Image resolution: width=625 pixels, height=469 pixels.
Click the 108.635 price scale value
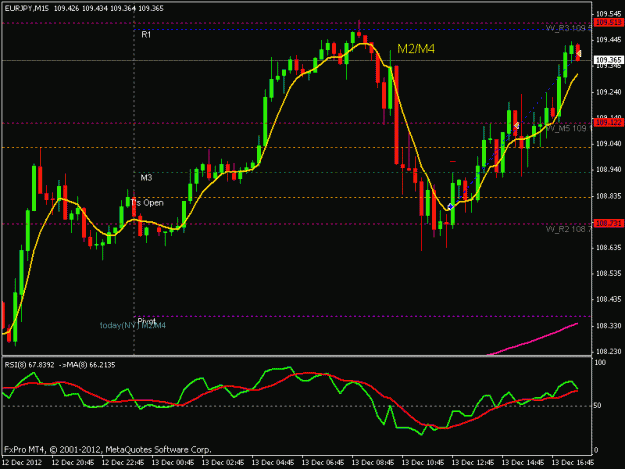point(608,248)
